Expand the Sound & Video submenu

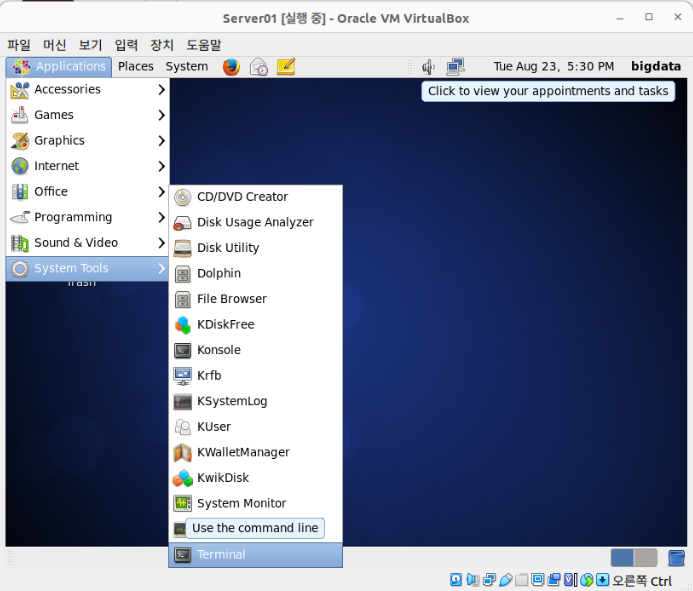coord(88,243)
